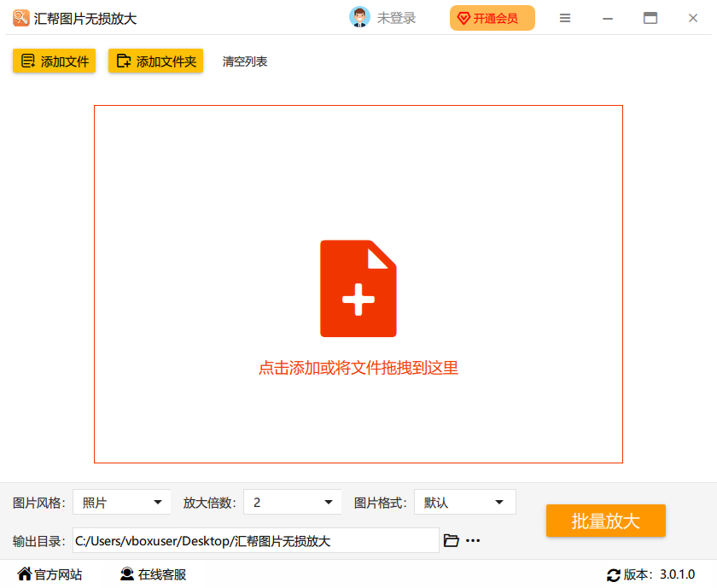This screenshot has width=717, height=588.
Task: Close the application window
Action: point(693,18)
